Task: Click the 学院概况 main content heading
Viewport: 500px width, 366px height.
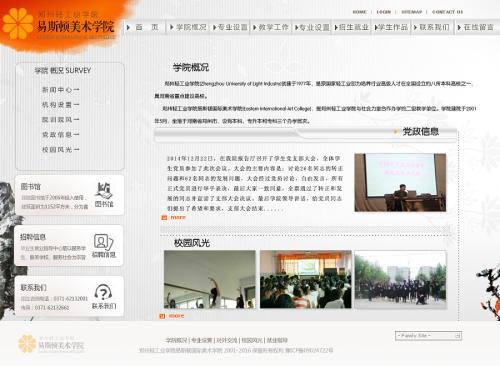Action: pos(191,68)
